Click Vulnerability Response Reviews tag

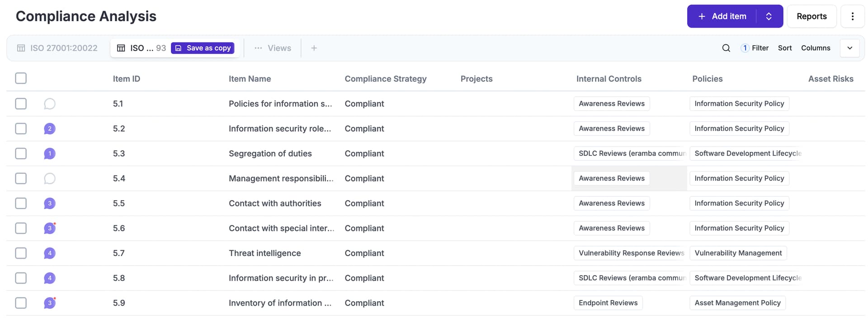point(630,253)
